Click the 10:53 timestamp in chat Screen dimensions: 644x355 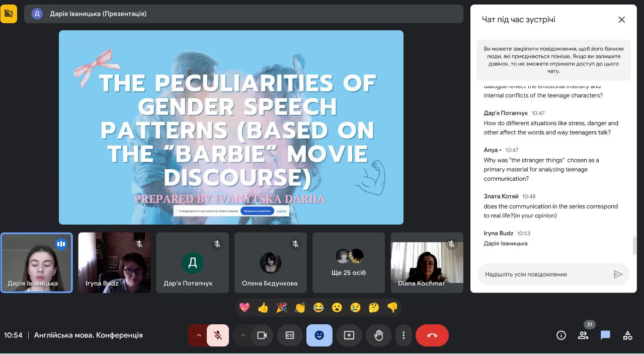[x=524, y=233]
